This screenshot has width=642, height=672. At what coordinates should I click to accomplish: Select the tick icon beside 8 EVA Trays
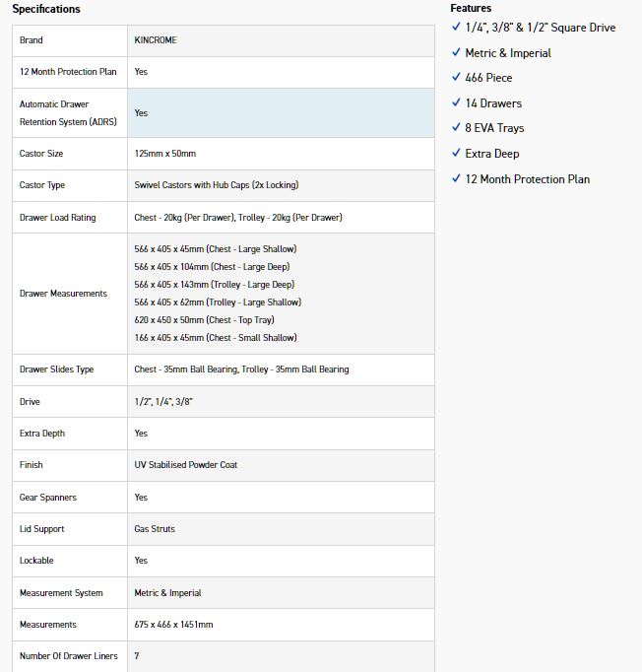click(x=456, y=128)
